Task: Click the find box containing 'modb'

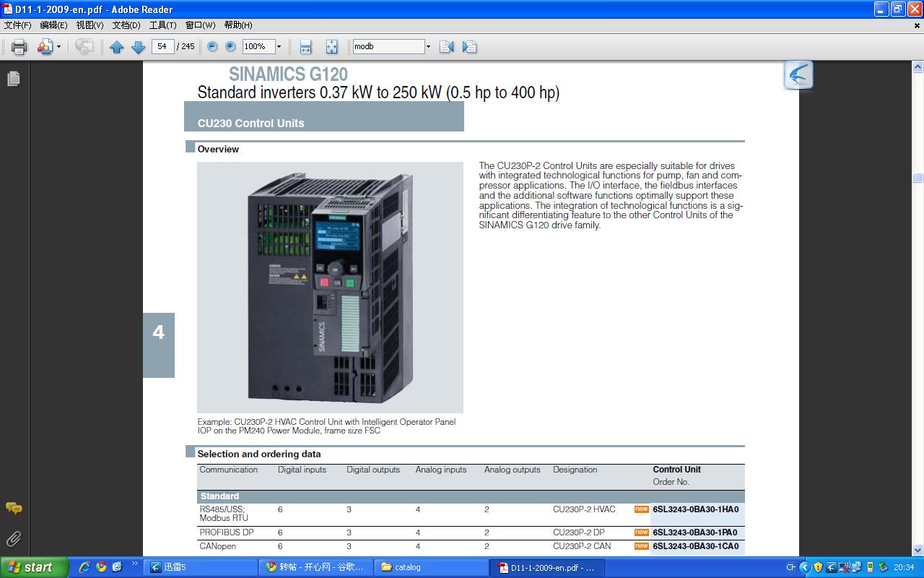Action: tap(388, 46)
